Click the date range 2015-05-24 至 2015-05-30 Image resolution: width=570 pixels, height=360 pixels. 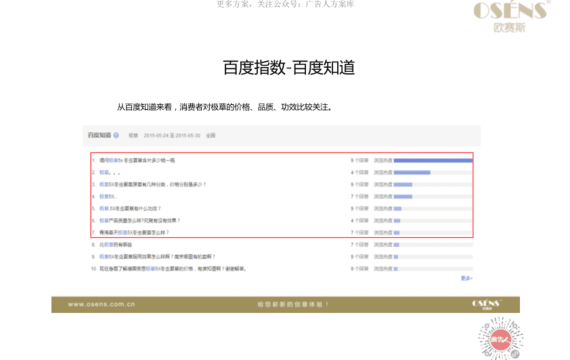click(172, 136)
